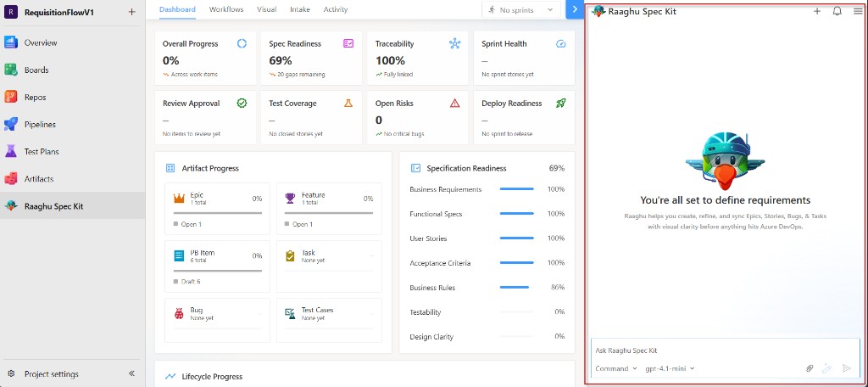Open the Intake tab
Viewport: 868px width, 387px height.
tap(300, 9)
